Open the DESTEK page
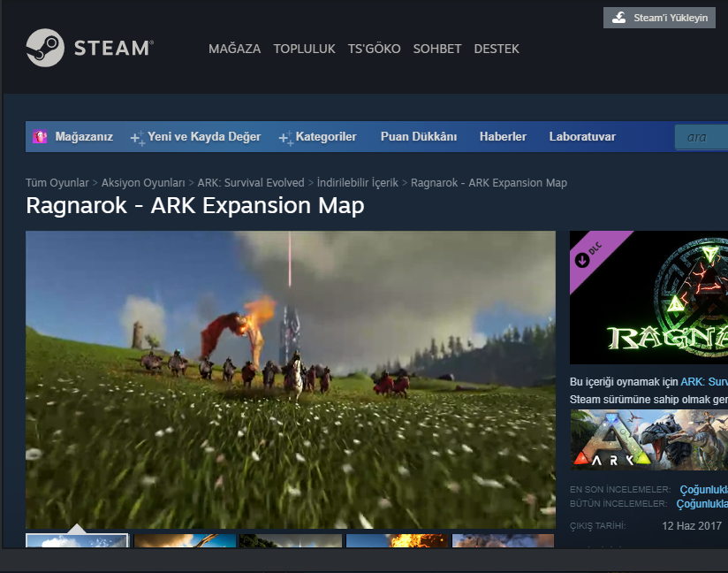Image resolution: width=728 pixels, height=573 pixels. coord(497,49)
